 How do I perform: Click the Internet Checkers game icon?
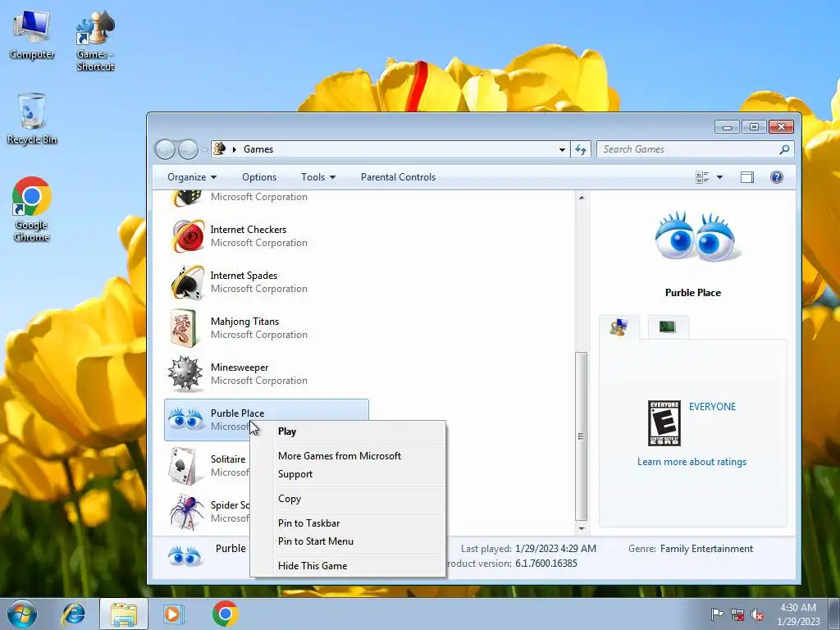point(188,235)
